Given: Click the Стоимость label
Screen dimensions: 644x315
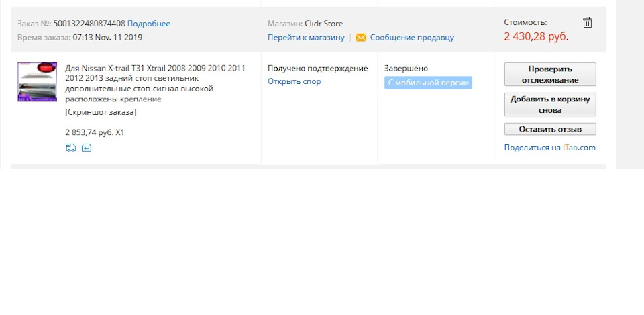Looking at the screenshot, I should pyautogui.click(x=525, y=23).
